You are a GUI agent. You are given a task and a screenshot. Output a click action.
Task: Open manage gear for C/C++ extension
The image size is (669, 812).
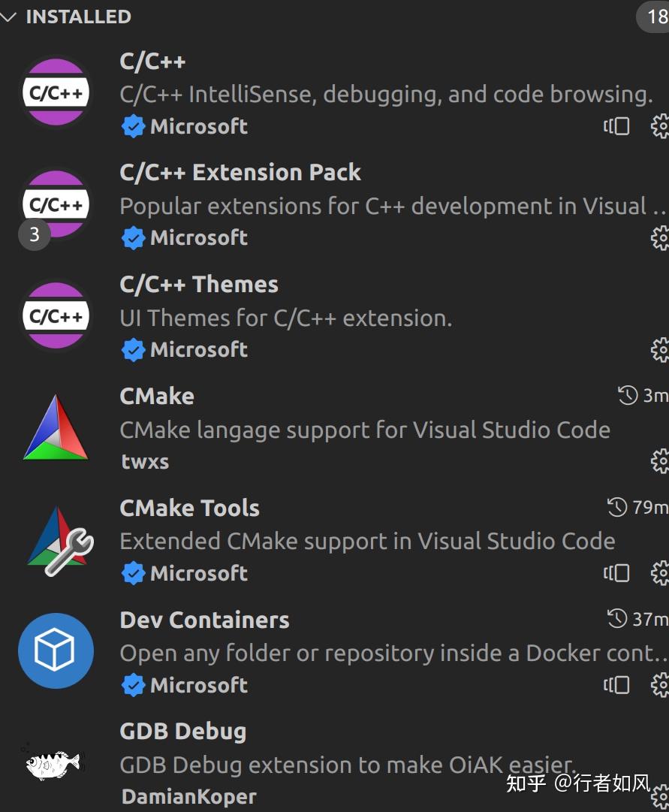point(659,126)
